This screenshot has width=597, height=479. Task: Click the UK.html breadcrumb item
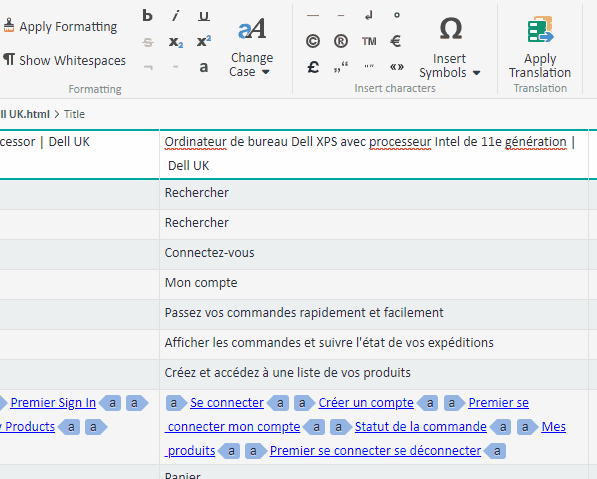(25, 114)
